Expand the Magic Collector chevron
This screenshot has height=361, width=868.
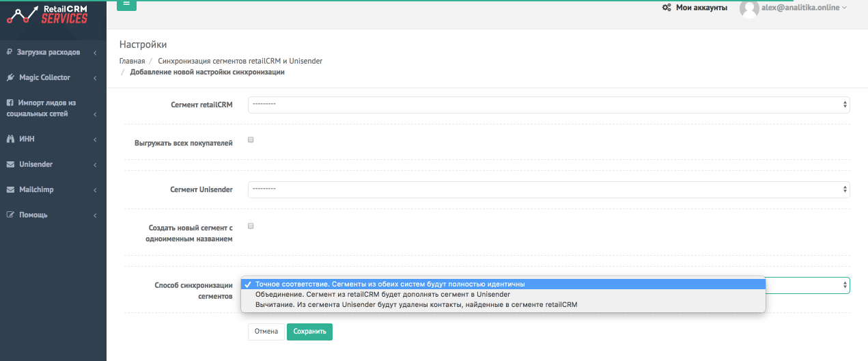95,78
